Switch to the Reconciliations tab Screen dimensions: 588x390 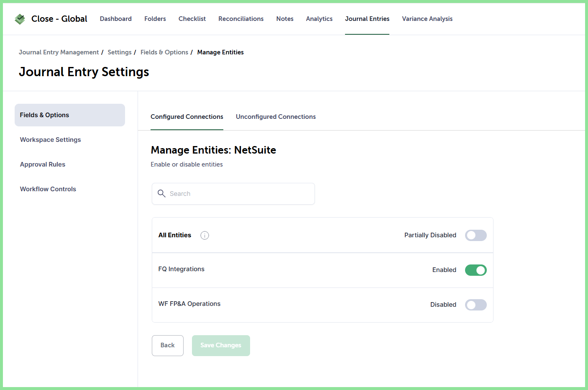click(241, 19)
